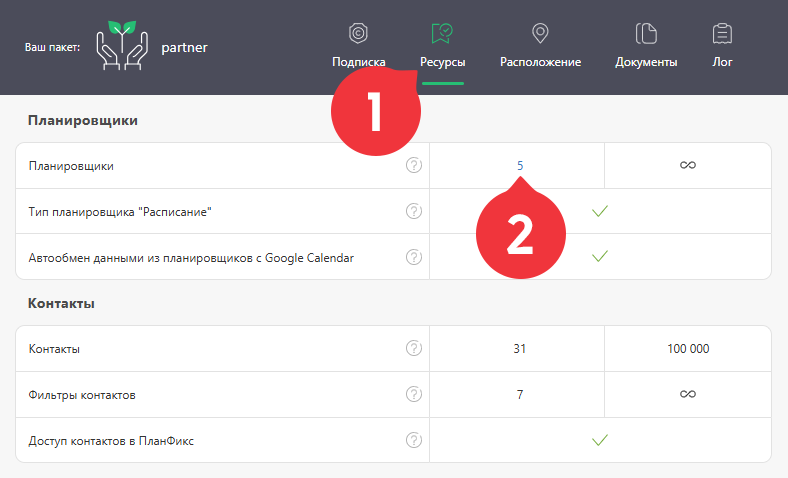Select the partner package name
788x478 pixels.
click(184, 47)
